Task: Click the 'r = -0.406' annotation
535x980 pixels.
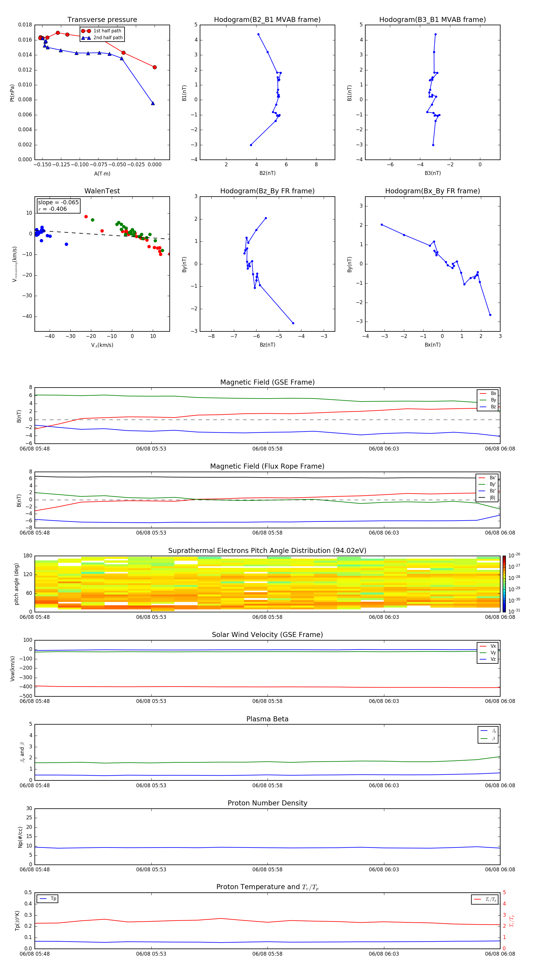Action: [53, 209]
